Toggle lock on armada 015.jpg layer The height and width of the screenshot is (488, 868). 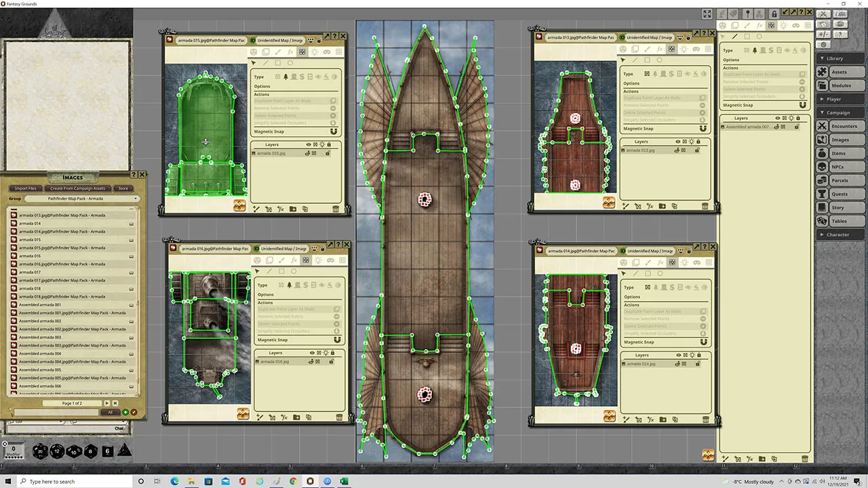(328, 153)
